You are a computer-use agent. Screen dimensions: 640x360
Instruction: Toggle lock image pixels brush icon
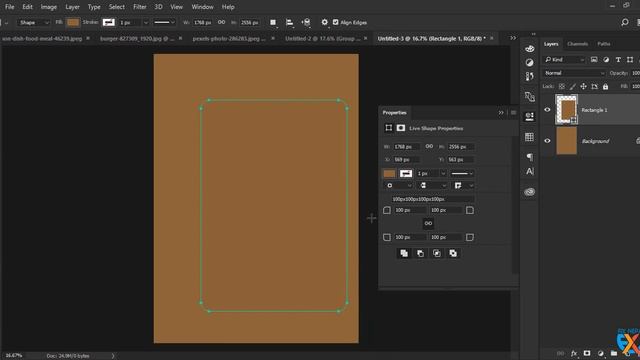tap(573, 87)
